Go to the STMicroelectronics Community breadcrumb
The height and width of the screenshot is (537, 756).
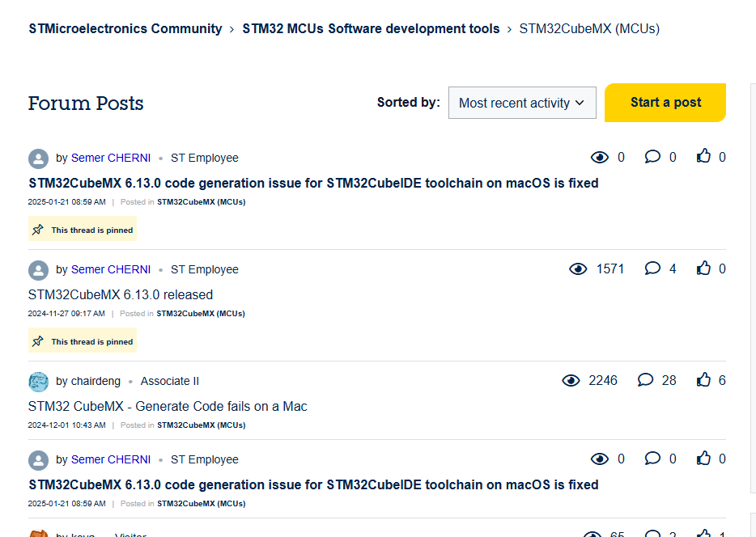pyautogui.click(x=125, y=29)
